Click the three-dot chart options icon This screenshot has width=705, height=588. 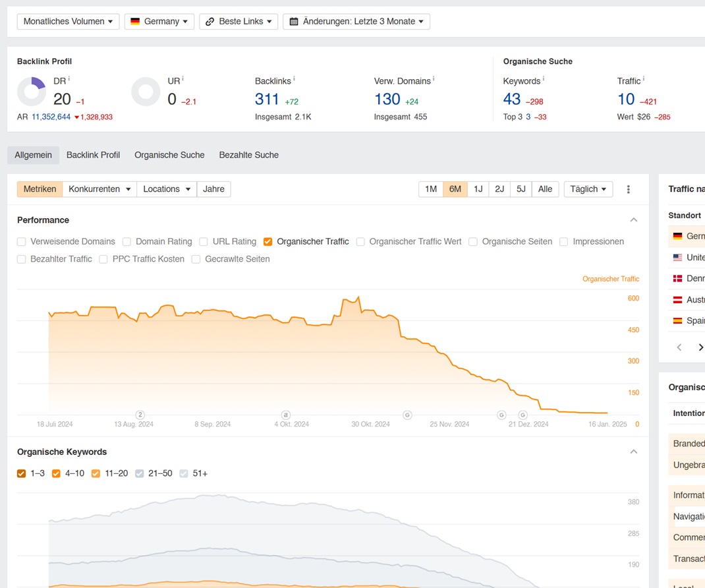coord(628,189)
